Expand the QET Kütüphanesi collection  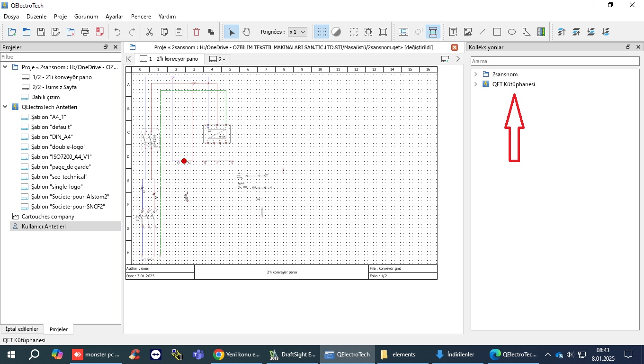point(476,84)
